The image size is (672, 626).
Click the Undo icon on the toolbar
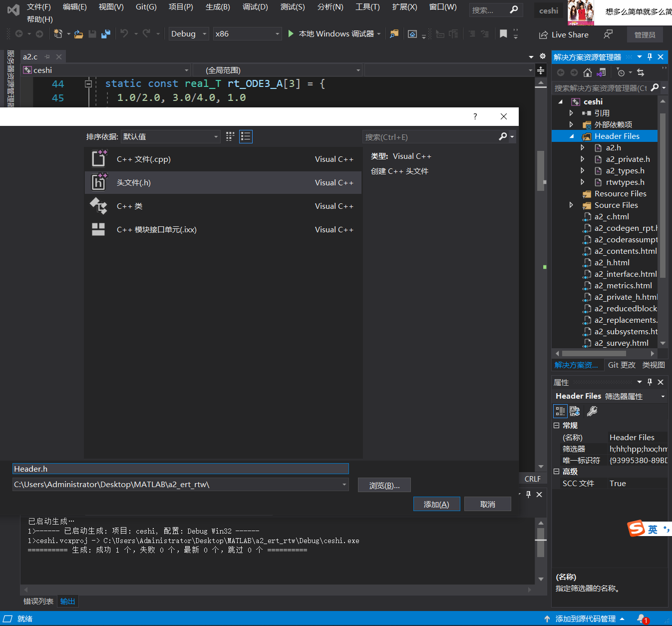(125, 33)
